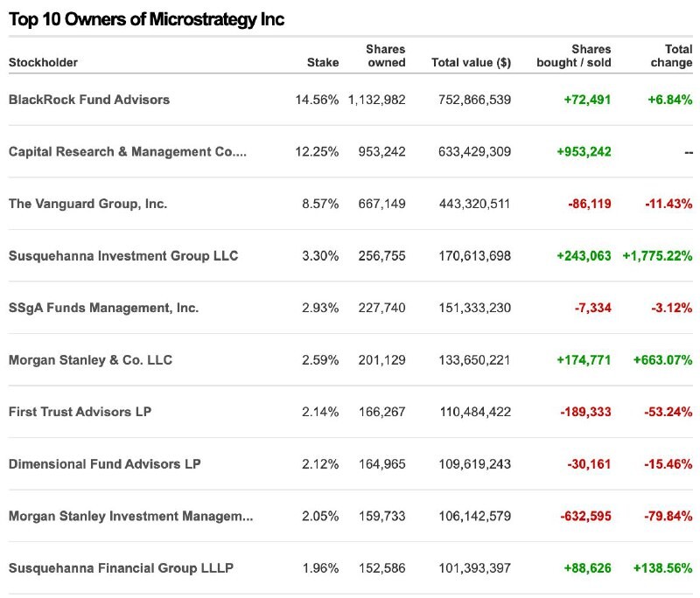Click the Stake column header
Viewport: 700px width, 598px height.
[x=323, y=62]
